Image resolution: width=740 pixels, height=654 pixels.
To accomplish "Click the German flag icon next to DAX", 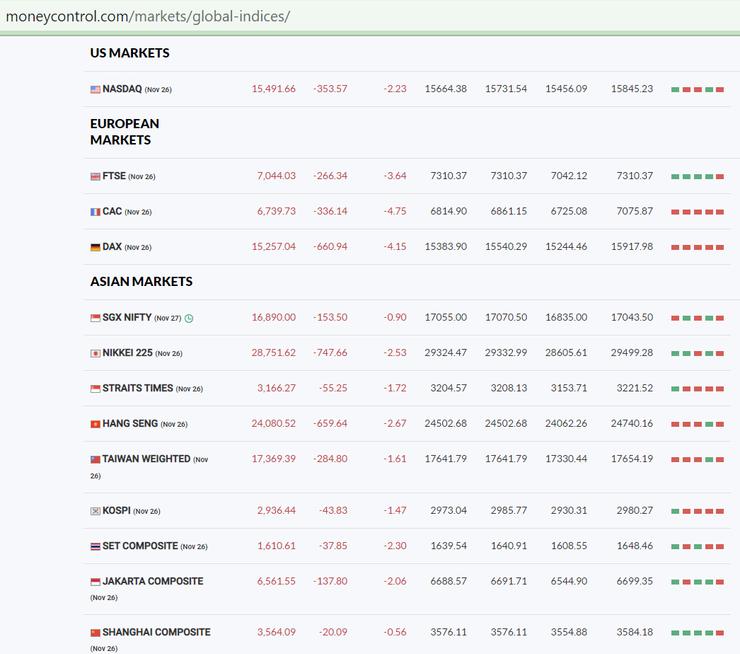I will (95, 247).
